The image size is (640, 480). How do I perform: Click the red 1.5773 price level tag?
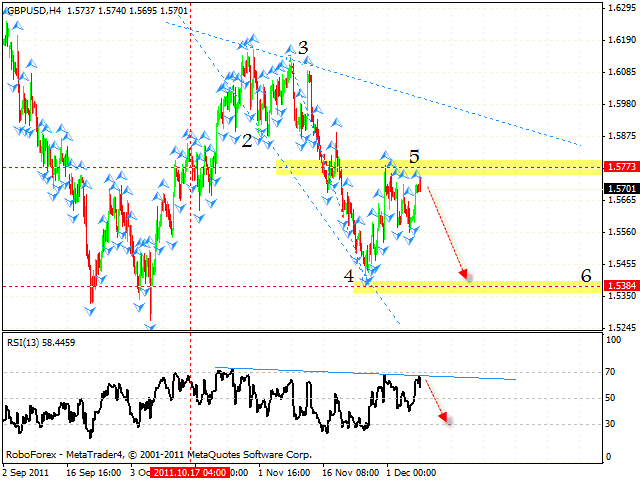[x=617, y=168]
